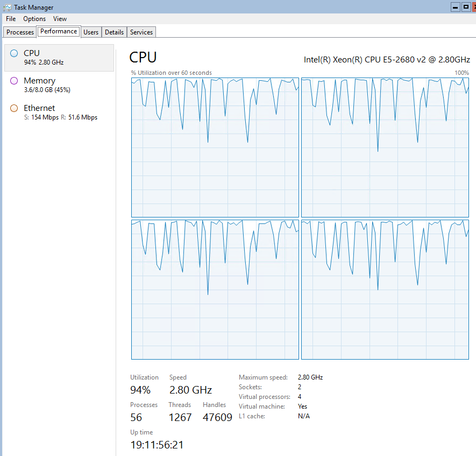Image resolution: width=476 pixels, height=456 pixels.
Task: Select the blue CPU circle icon
Action: [14, 53]
